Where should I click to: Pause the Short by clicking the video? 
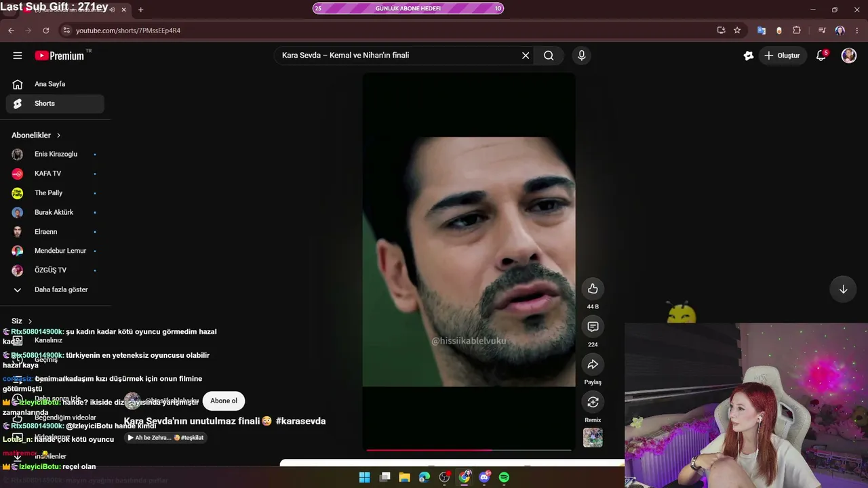[469, 261]
